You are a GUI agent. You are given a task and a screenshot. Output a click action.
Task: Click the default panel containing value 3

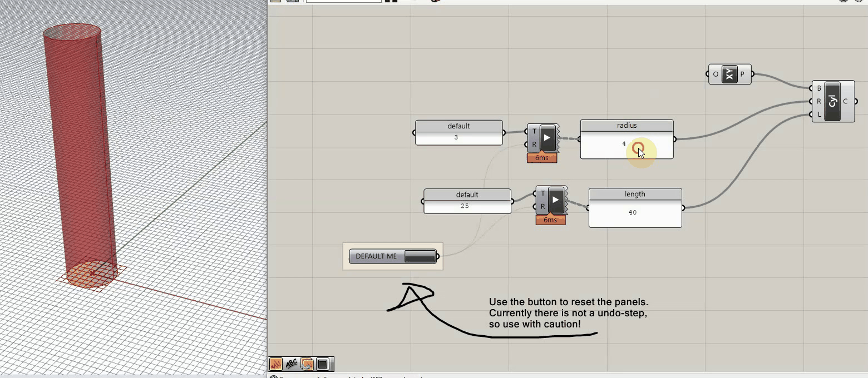click(458, 137)
